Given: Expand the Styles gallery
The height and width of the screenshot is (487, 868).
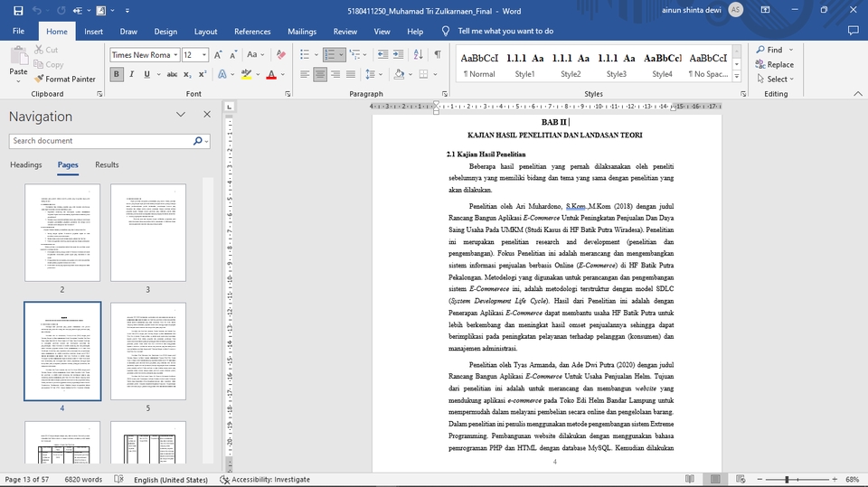Looking at the screenshot, I should click(737, 77).
